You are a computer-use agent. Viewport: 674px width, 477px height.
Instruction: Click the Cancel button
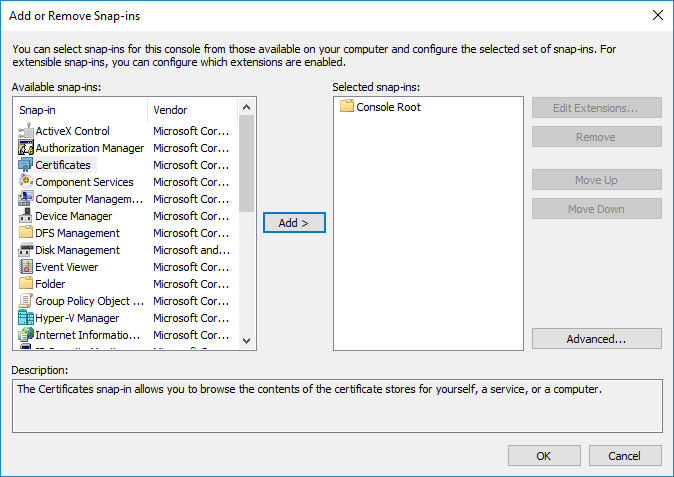coord(625,456)
